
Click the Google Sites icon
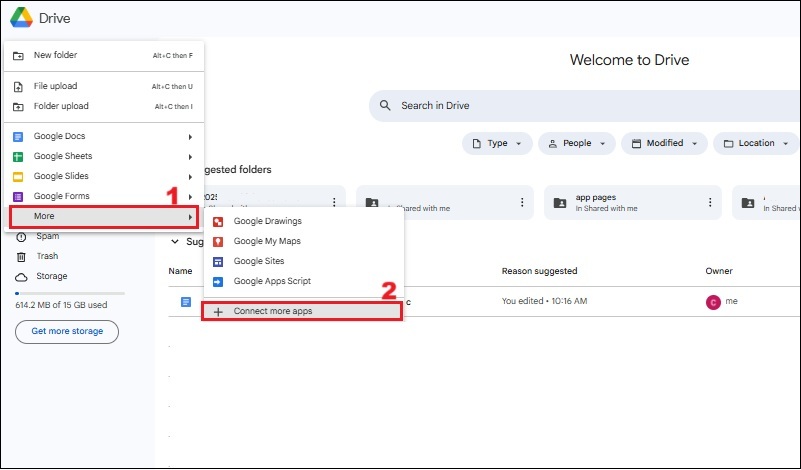point(218,262)
